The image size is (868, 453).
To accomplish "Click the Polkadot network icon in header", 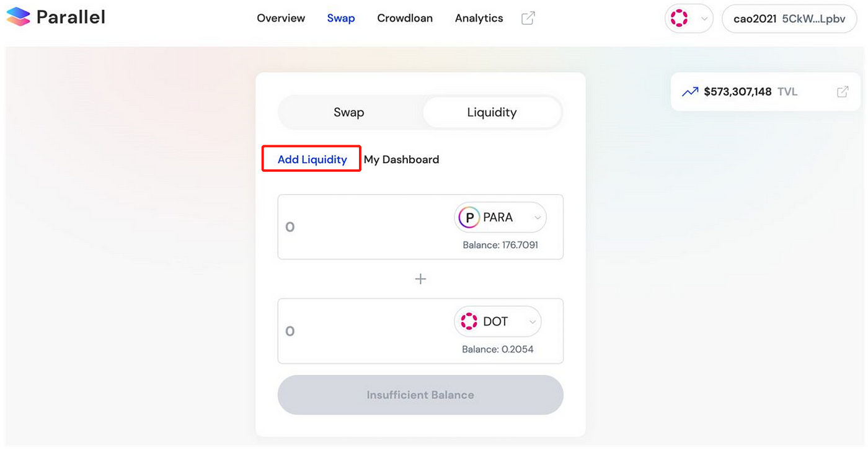I will (680, 19).
